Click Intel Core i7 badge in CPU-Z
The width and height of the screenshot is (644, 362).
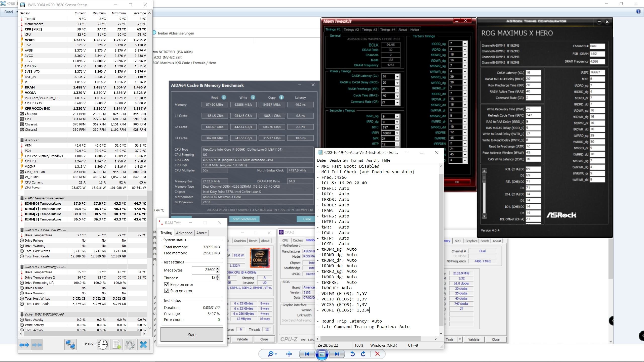pyautogui.click(x=260, y=258)
